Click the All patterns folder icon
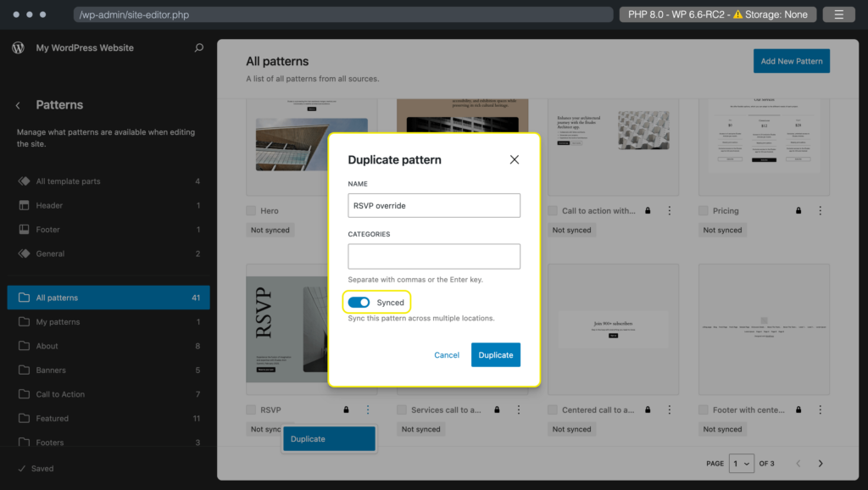 point(24,298)
